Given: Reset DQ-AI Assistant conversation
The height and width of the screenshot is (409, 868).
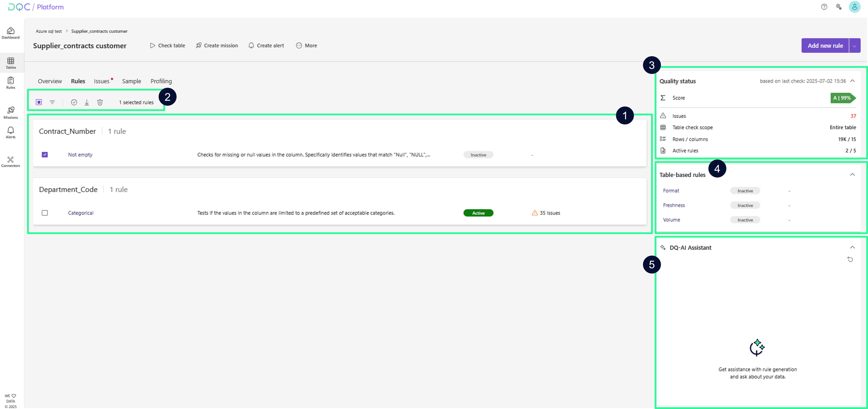Looking at the screenshot, I should pos(850,259).
